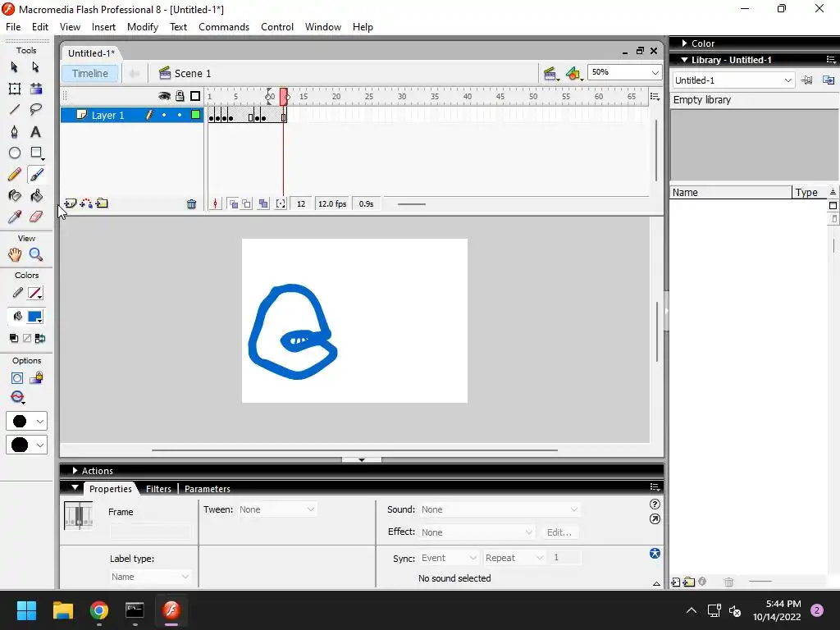Select the Selection (arrow) tool
This screenshot has width=840, height=630.
pyautogui.click(x=15, y=67)
